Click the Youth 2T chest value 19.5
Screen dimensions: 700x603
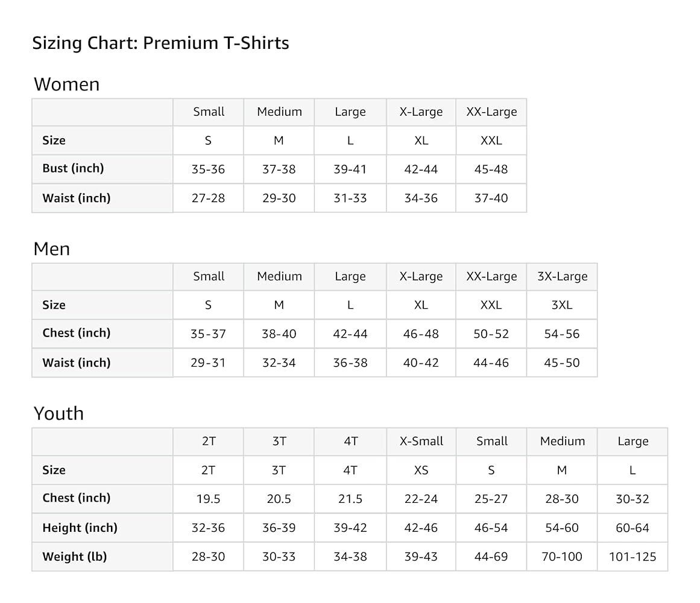coord(208,499)
